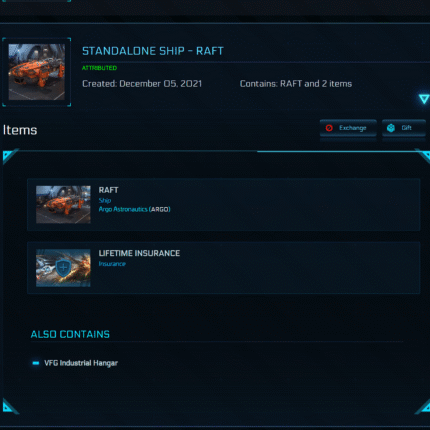
Task: Open the Ship type link under RAFT
Action: pos(105,200)
